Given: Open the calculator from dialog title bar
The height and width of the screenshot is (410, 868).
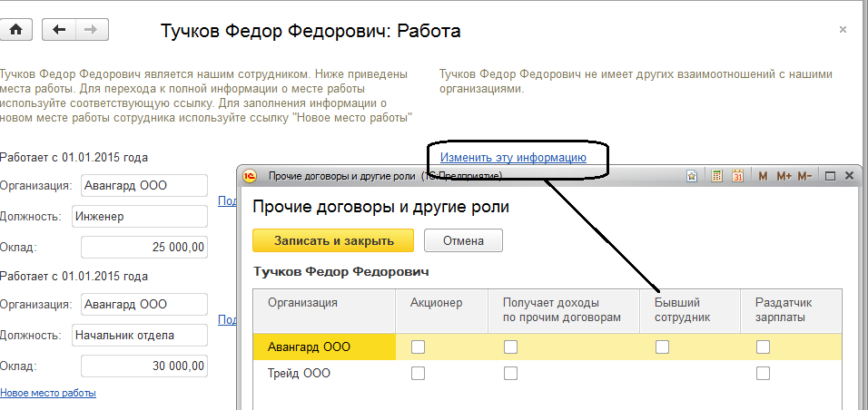Looking at the screenshot, I should [716, 176].
